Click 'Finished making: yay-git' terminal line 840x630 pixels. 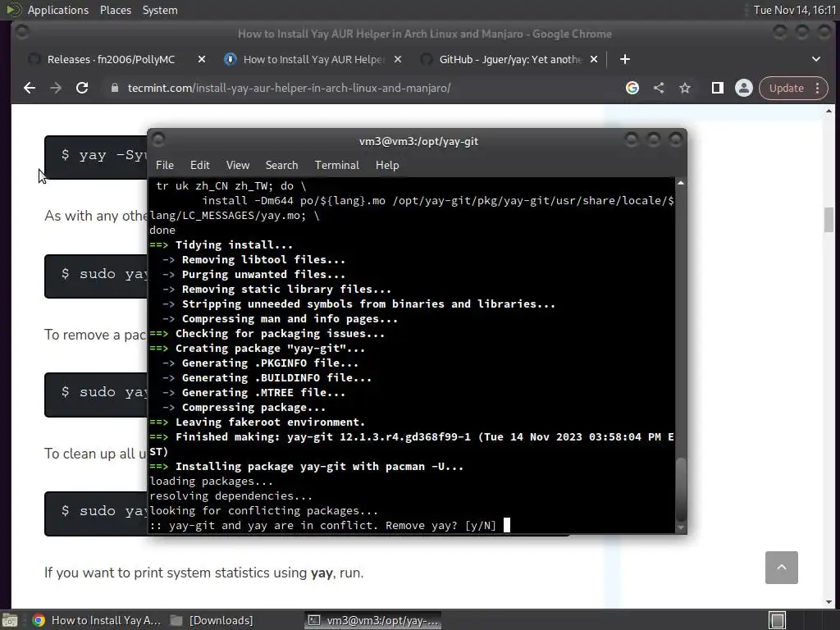point(412,444)
